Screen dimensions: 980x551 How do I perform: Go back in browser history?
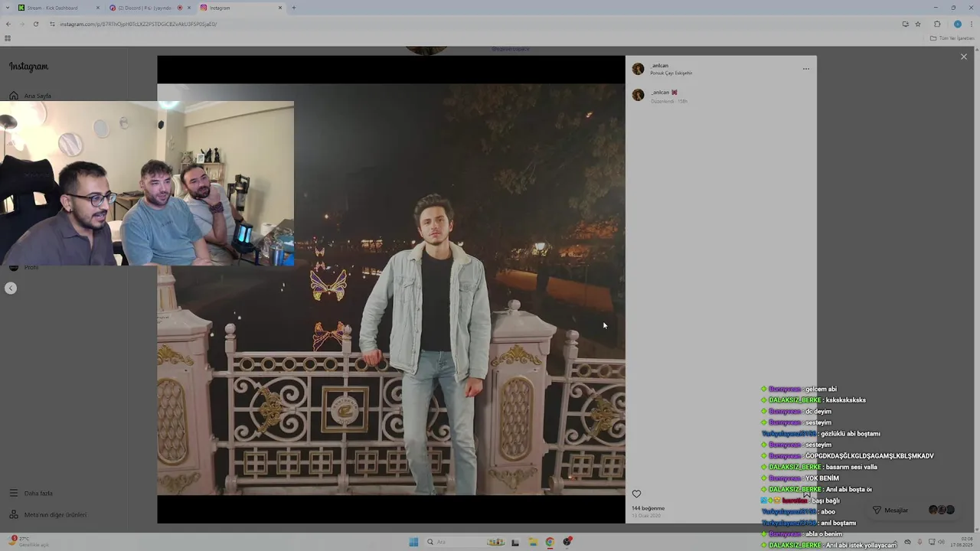point(8,24)
